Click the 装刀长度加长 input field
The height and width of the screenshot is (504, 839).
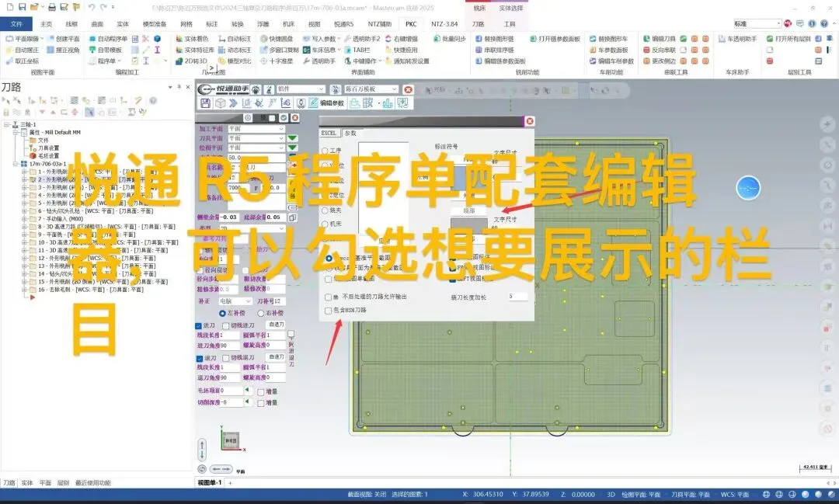click(517, 297)
